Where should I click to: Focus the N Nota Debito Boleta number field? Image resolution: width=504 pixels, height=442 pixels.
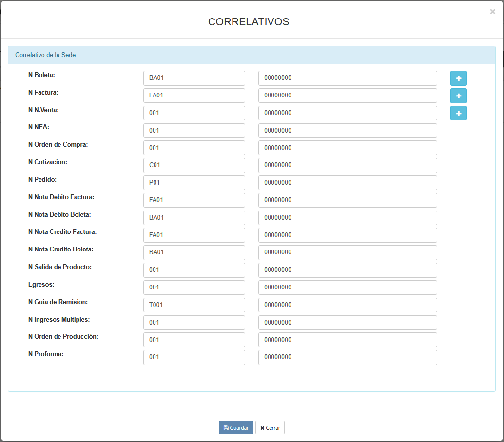pyautogui.click(x=348, y=218)
